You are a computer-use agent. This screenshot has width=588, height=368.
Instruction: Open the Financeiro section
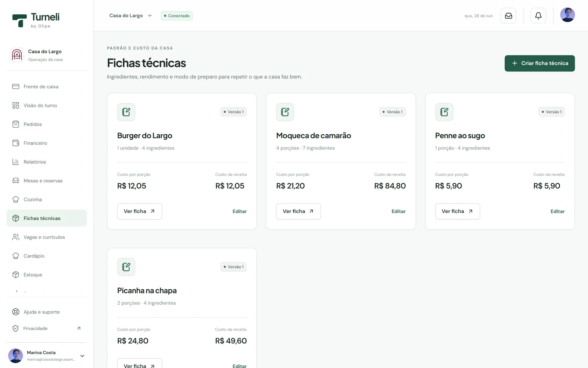[x=47, y=143]
